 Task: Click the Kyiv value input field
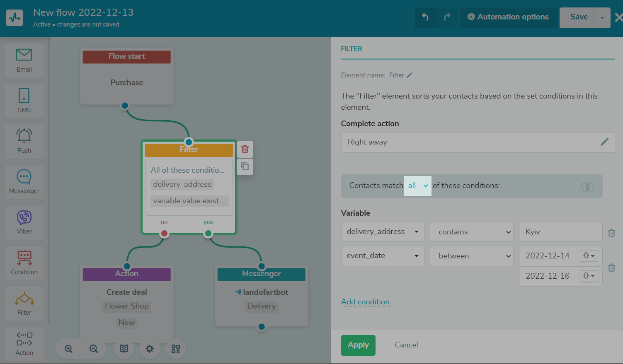(560, 232)
